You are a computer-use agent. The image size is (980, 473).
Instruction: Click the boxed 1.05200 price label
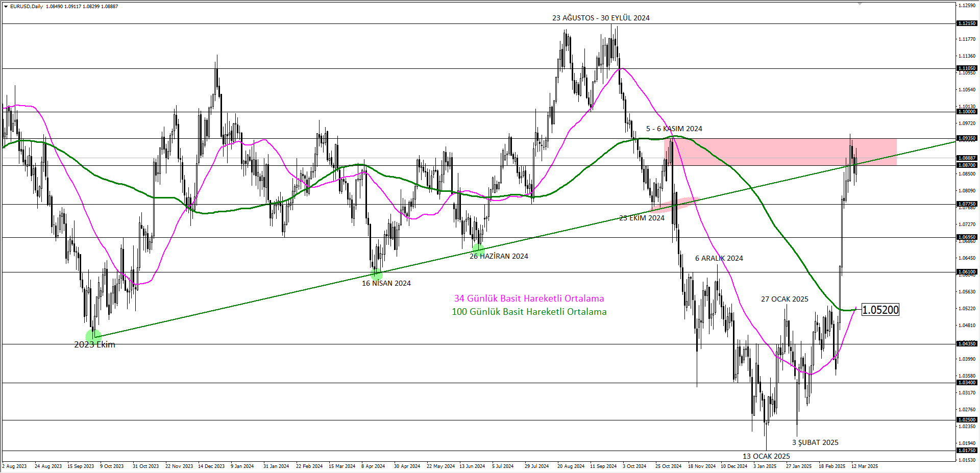tap(880, 310)
